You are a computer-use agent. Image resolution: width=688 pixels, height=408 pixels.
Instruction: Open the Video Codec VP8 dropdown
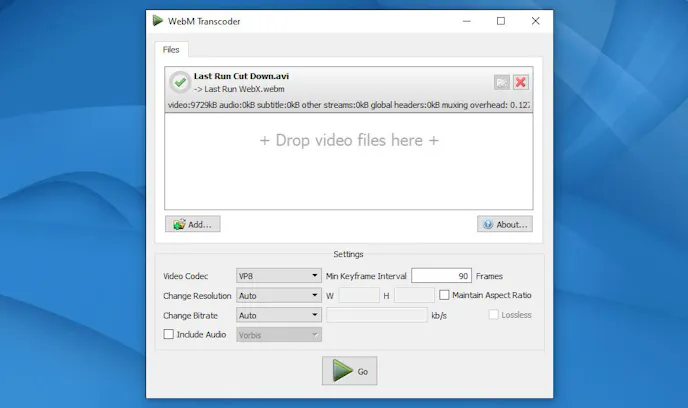[x=278, y=276]
